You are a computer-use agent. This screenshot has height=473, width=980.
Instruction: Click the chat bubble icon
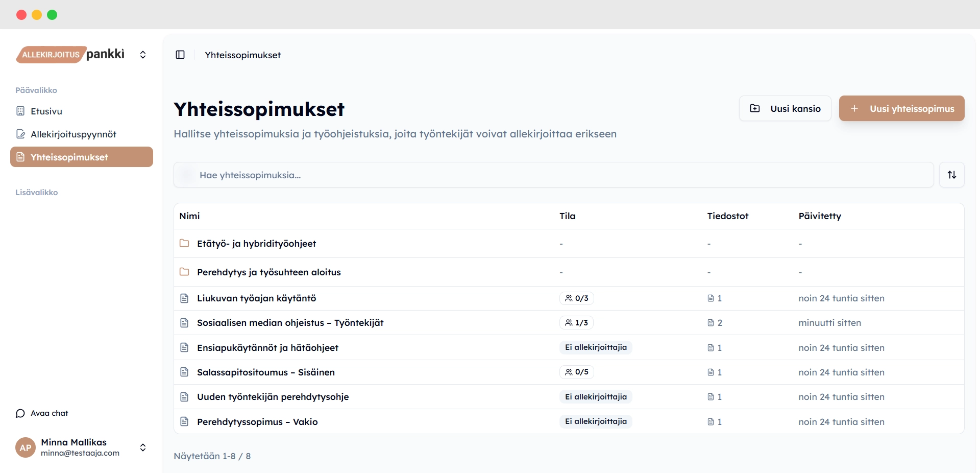point(20,413)
